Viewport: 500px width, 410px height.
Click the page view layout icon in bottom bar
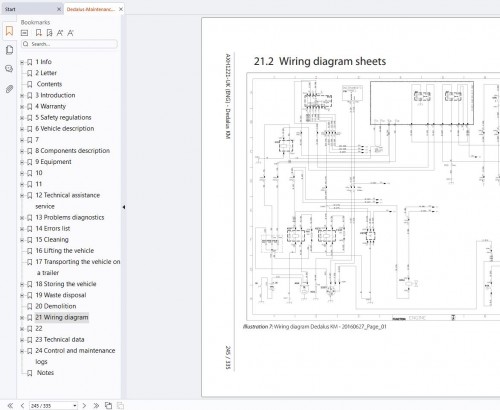tap(108, 405)
